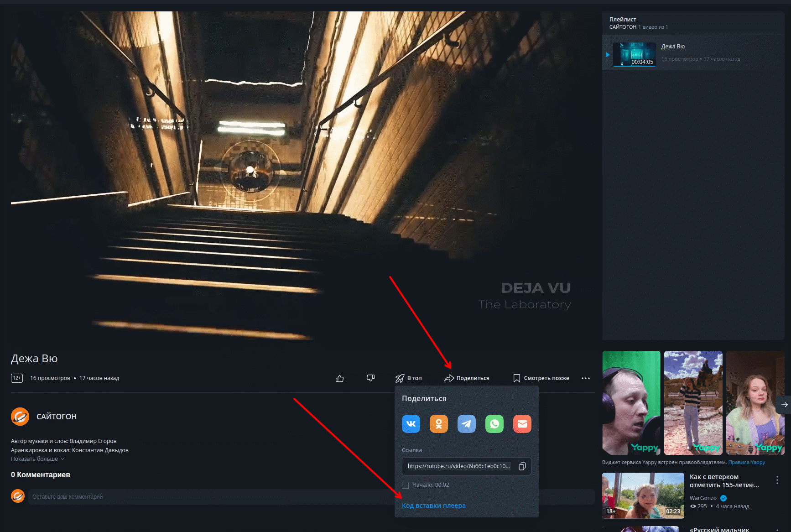Open the Плейлист САЙТОГОН header

tap(639, 23)
